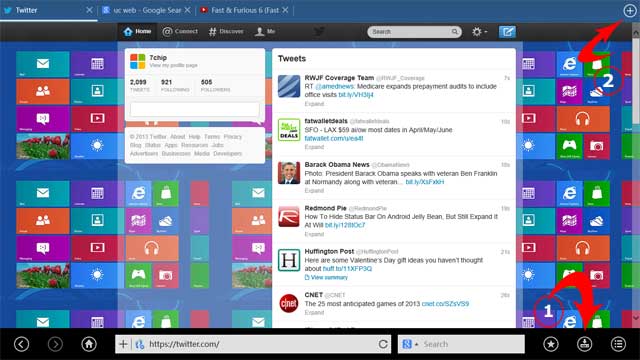Click the compose tweet box under profile
The width and height of the screenshot is (640, 360).
coord(194,109)
